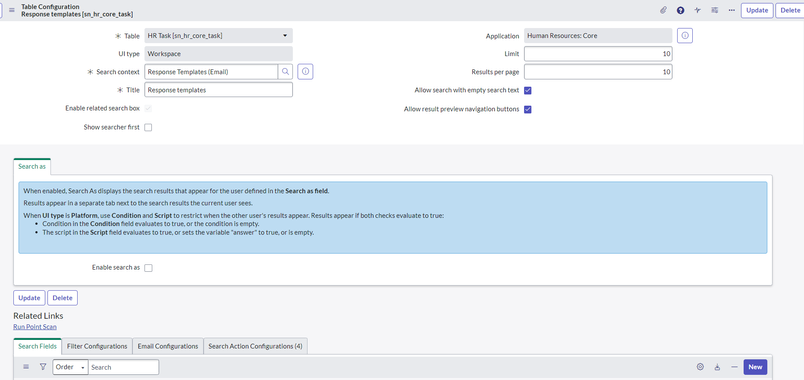
Task: Click the Table Configuration title text
Action: (x=50, y=7)
